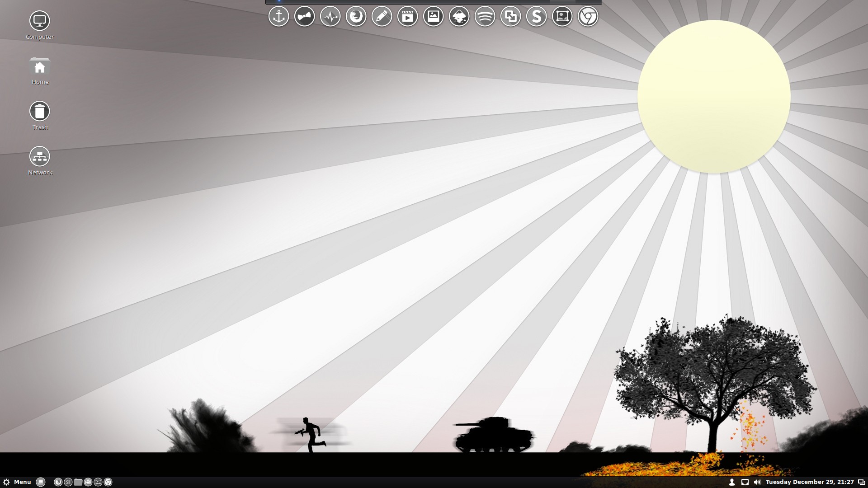Launch the overlapping-squares virtualization icon

tap(510, 17)
